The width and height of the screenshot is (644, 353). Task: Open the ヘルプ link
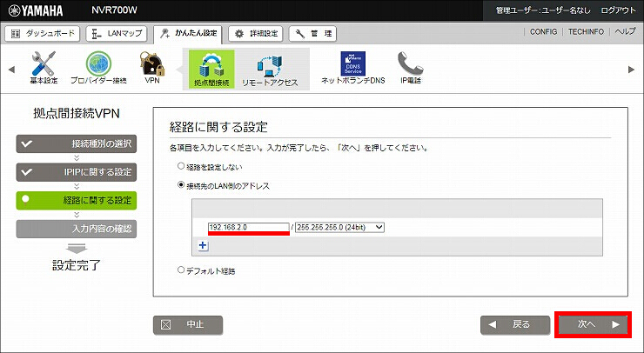coord(625,31)
